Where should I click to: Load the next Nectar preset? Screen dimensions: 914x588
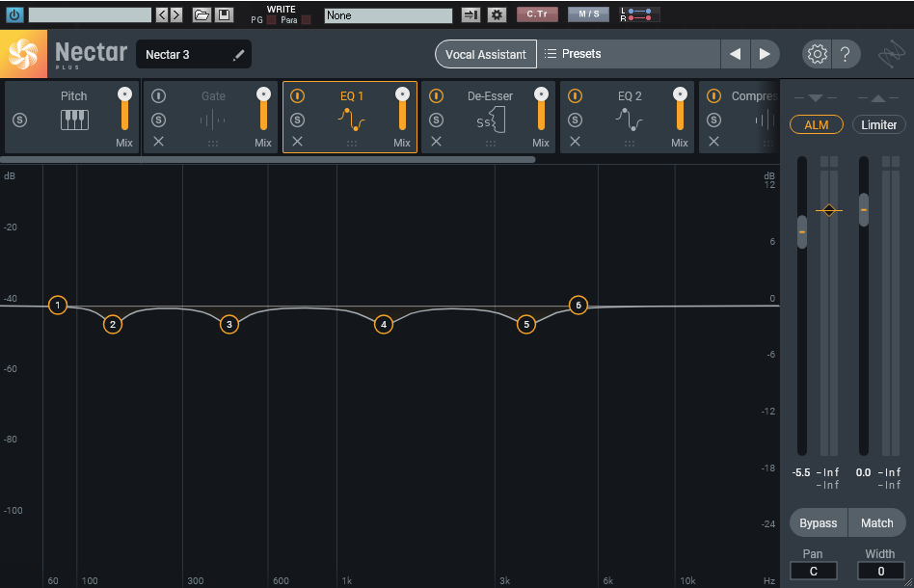pyautogui.click(x=765, y=54)
